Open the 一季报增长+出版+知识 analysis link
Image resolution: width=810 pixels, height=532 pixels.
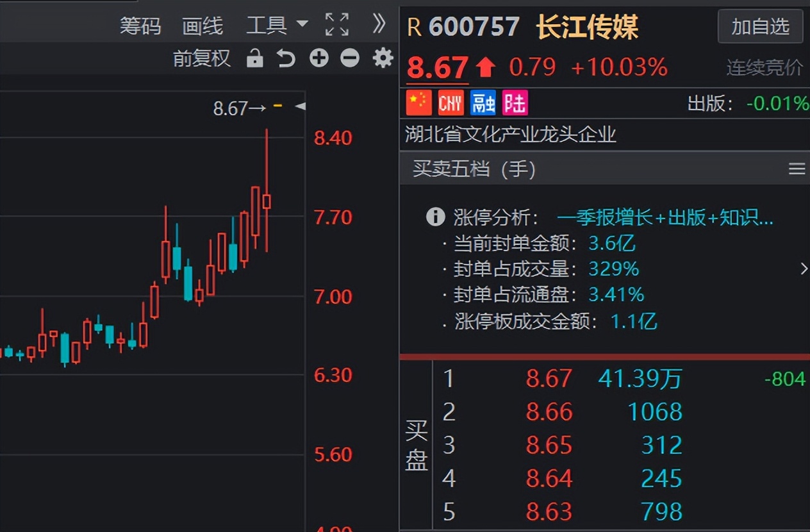[666, 218]
